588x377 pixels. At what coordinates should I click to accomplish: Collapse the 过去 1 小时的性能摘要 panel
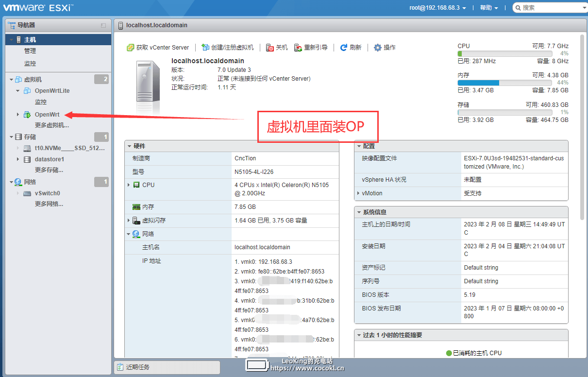tap(359, 335)
